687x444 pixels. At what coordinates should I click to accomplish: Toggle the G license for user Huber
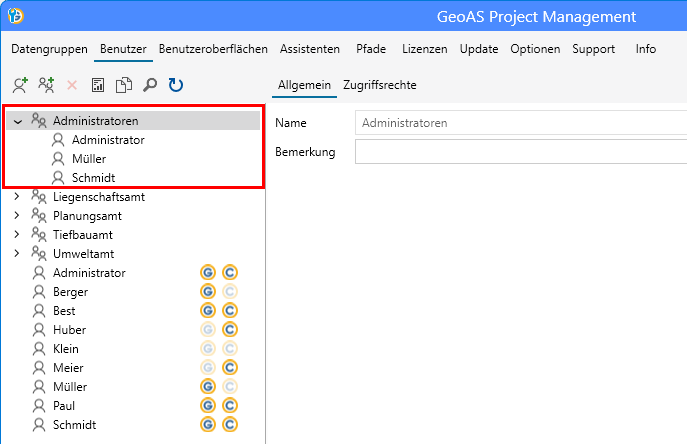[208, 330]
